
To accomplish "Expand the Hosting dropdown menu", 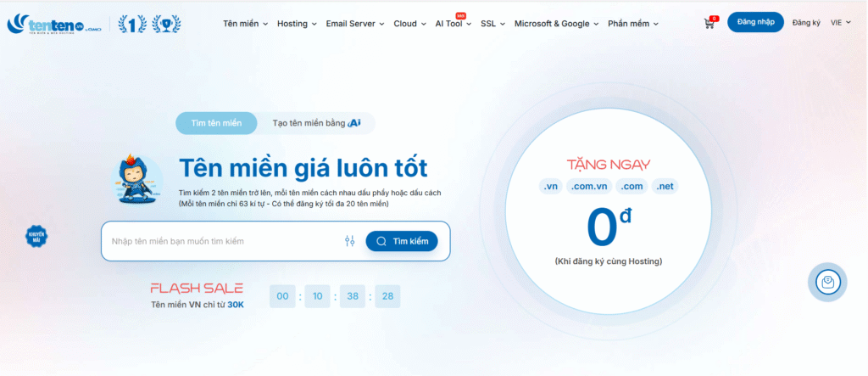I will 298,24.
